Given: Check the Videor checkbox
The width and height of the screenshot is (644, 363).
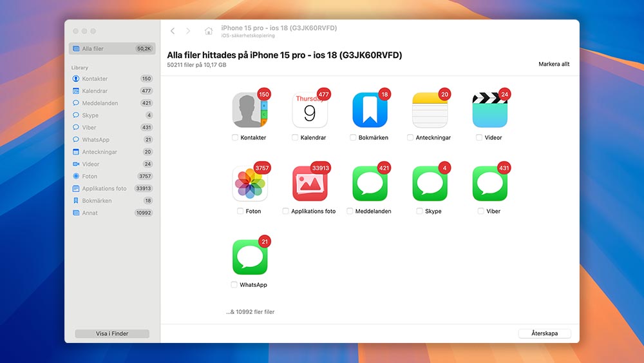Looking at the screenshot, I should pos(479,137).
